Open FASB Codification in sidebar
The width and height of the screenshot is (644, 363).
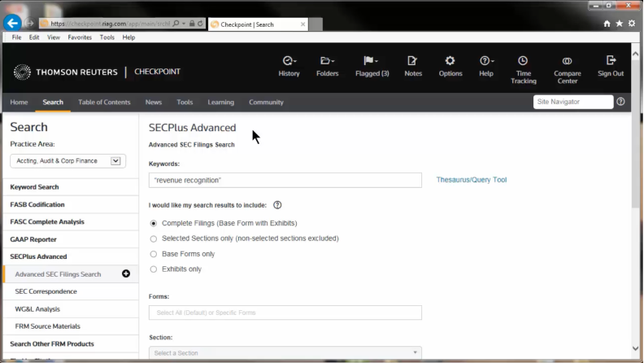(x=37, y=205)
